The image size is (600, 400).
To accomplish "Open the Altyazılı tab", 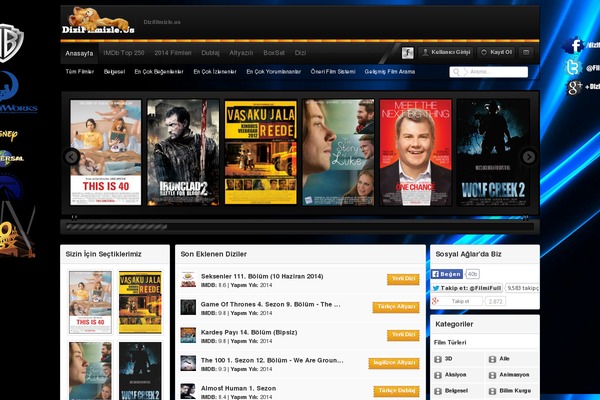I will pyautogui.click(x=241, y=53).
